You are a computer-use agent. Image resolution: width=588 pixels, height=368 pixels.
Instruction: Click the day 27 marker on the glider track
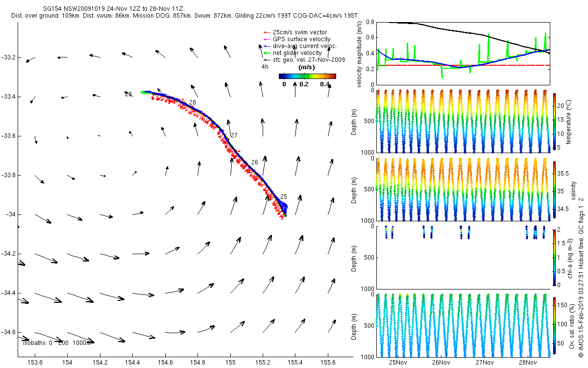coord(234,135)
